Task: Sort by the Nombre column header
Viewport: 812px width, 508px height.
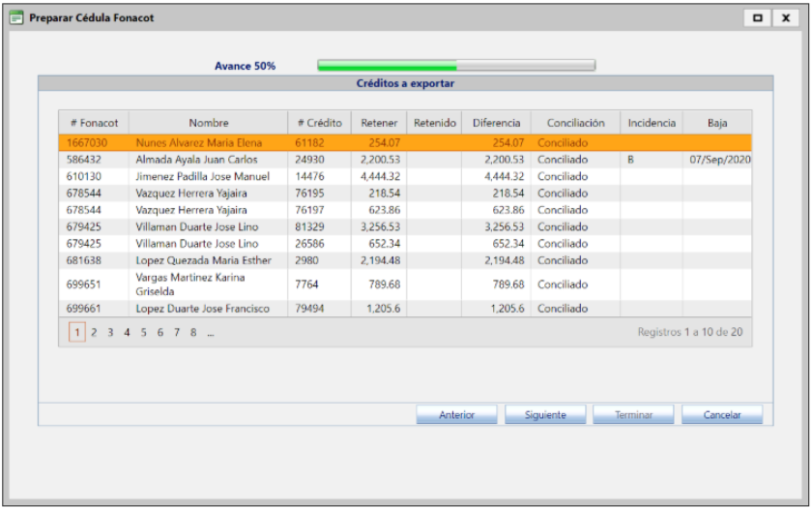Action: coord(208,123)
